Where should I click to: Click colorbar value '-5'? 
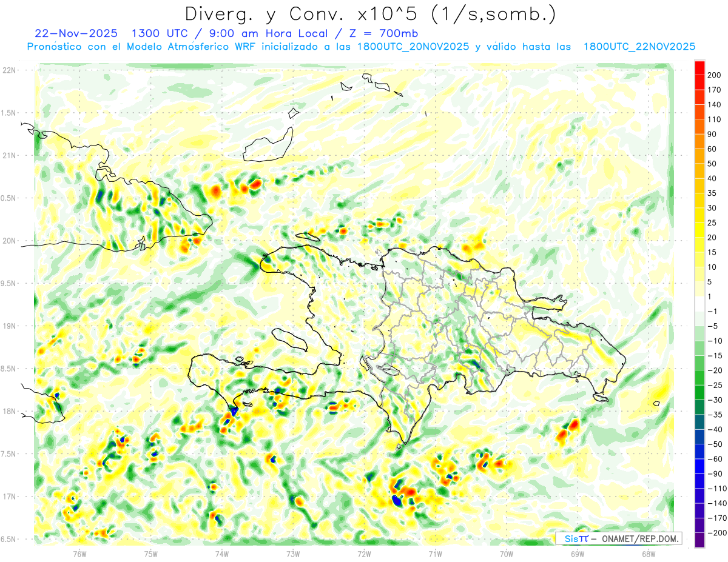[712, 327]
